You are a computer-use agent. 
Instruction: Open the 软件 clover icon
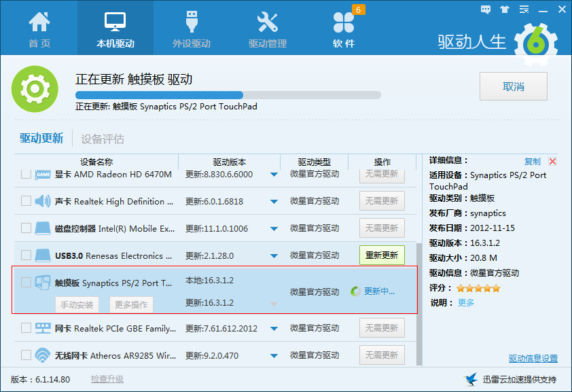(x=344, y=23)
